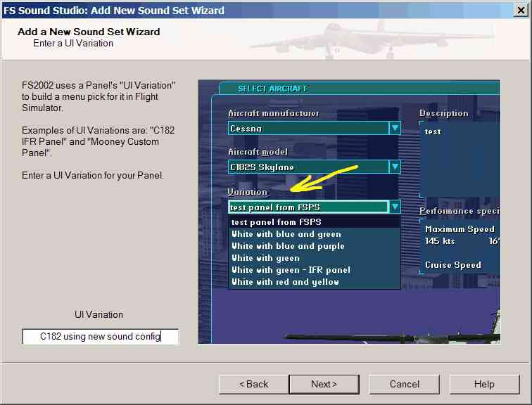Click the 'UI Variation' field label

(x=99, y=314)
